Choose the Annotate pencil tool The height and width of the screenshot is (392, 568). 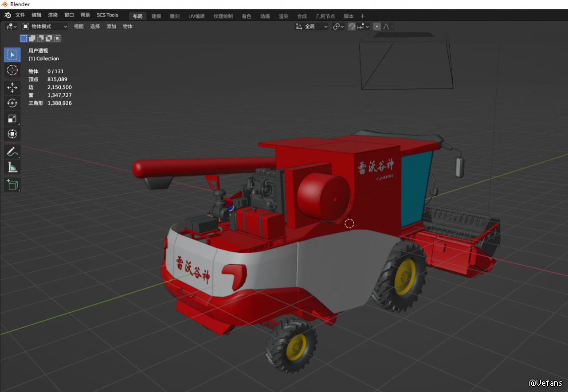[x=12, y=152]
